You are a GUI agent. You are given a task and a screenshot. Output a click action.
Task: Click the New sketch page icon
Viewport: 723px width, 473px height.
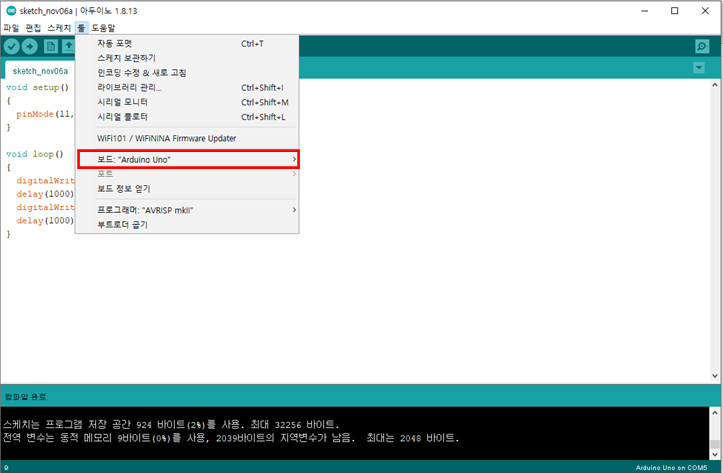click(51, 46)
